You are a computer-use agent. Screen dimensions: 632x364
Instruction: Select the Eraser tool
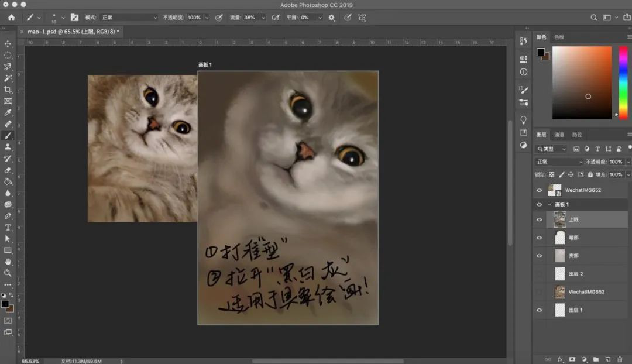click(x=8, y=170)
